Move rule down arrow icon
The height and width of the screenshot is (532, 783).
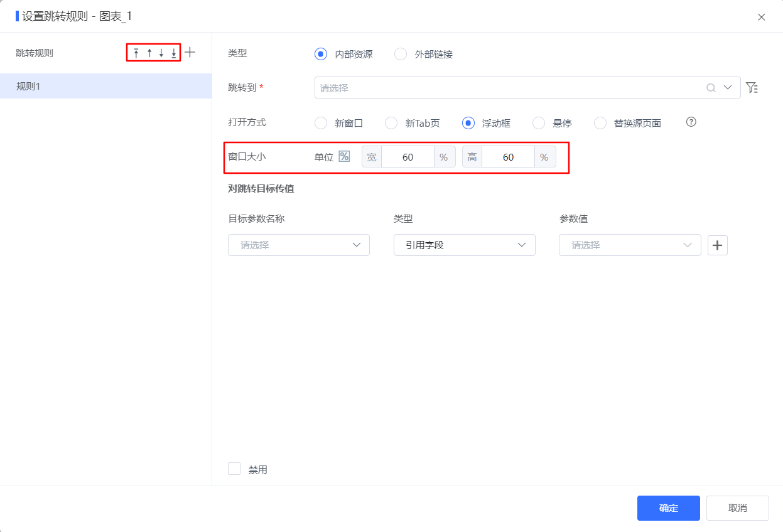pyautogui.click(x=161, y=53)
